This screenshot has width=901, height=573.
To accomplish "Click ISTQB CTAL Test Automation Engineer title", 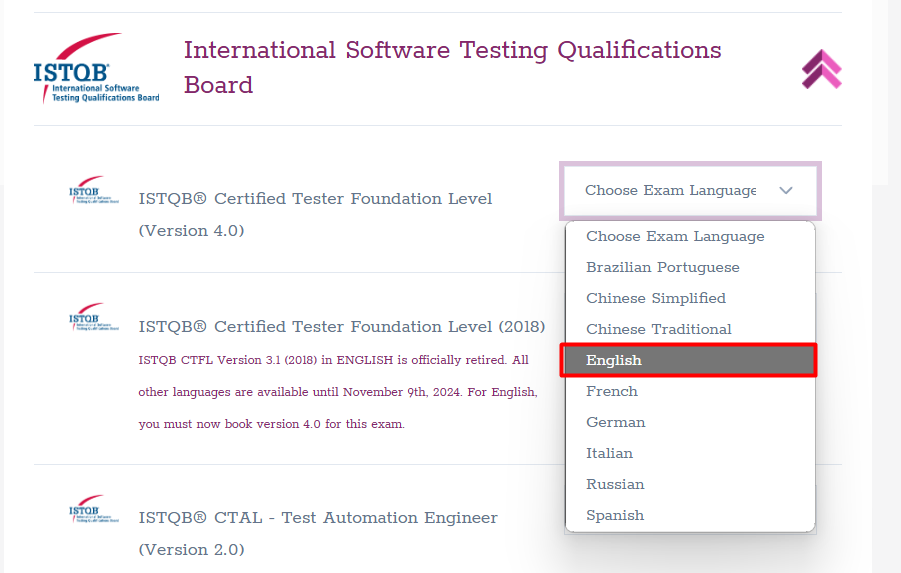I will pos(317,518).
